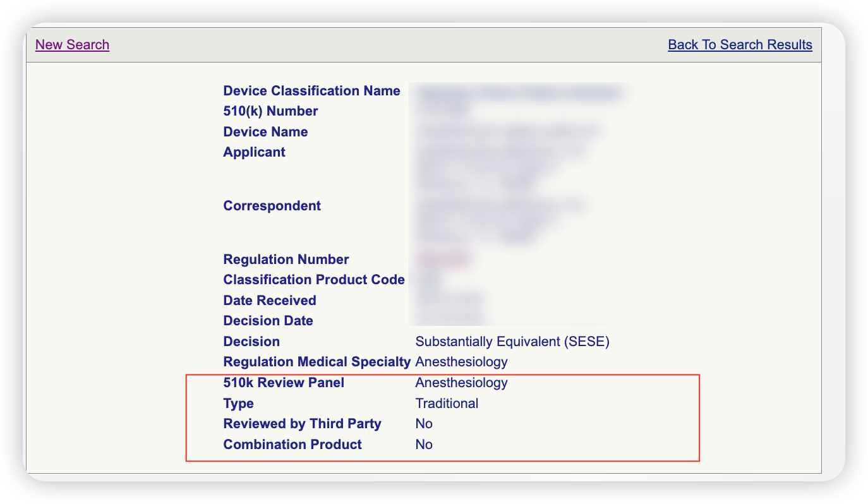Click the Applicant field label
Image resolution: width=868 pixels, height=504 pixels.
254,152
